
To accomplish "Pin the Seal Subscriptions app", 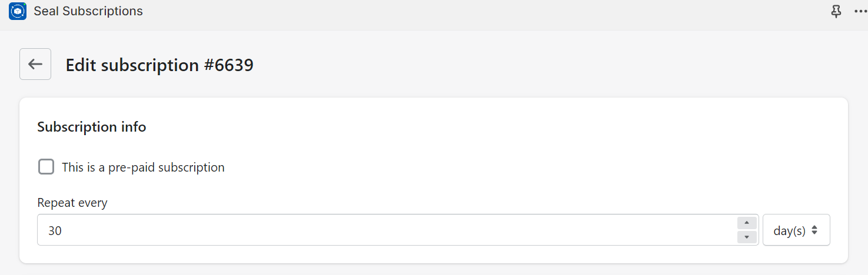I will 836,12.
